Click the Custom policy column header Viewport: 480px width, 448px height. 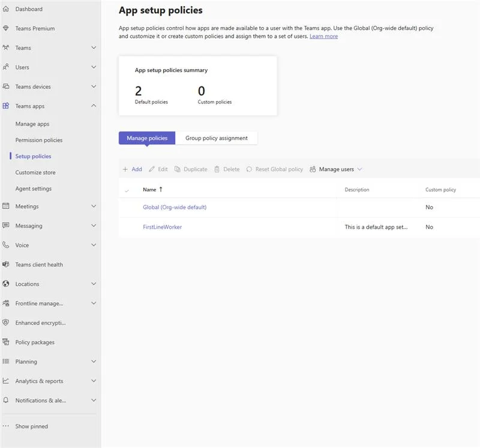(x=440, y=190)
